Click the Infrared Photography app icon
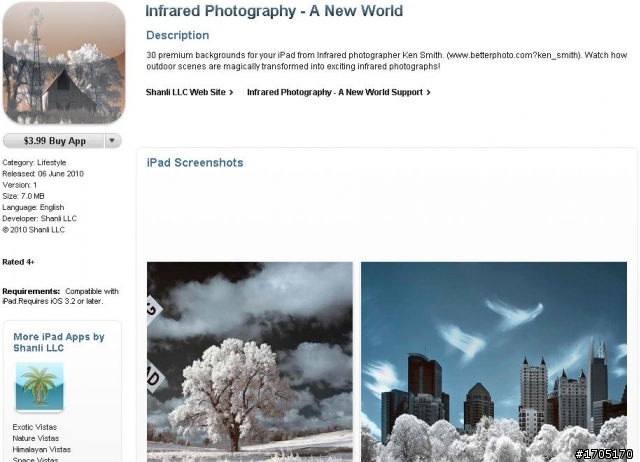 pos(64,63)
